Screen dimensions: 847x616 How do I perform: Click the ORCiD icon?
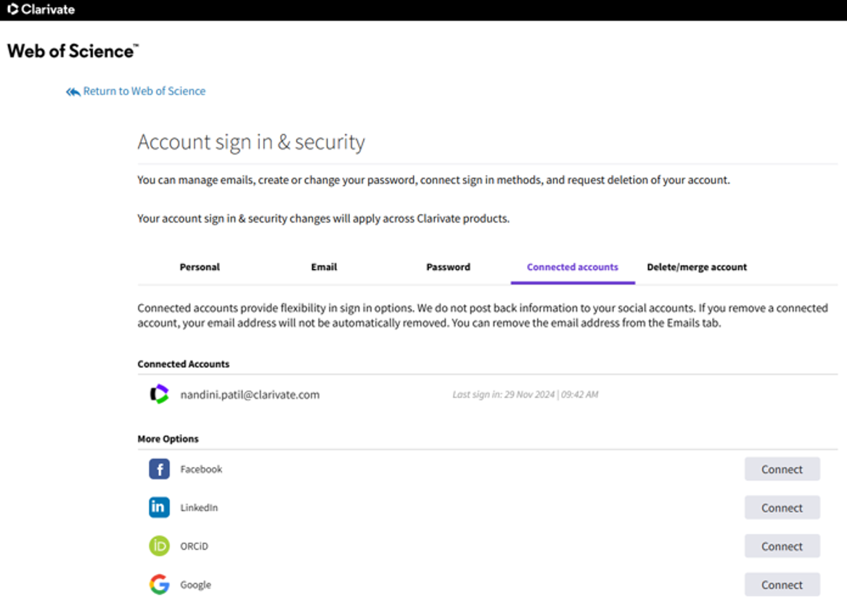click(x=159, y=546)
